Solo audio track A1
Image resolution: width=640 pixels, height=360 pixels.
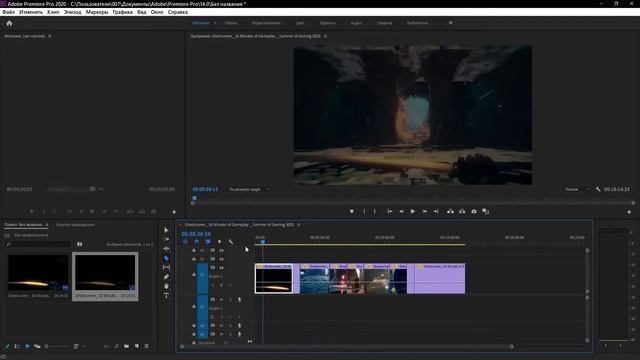point(230,300)
